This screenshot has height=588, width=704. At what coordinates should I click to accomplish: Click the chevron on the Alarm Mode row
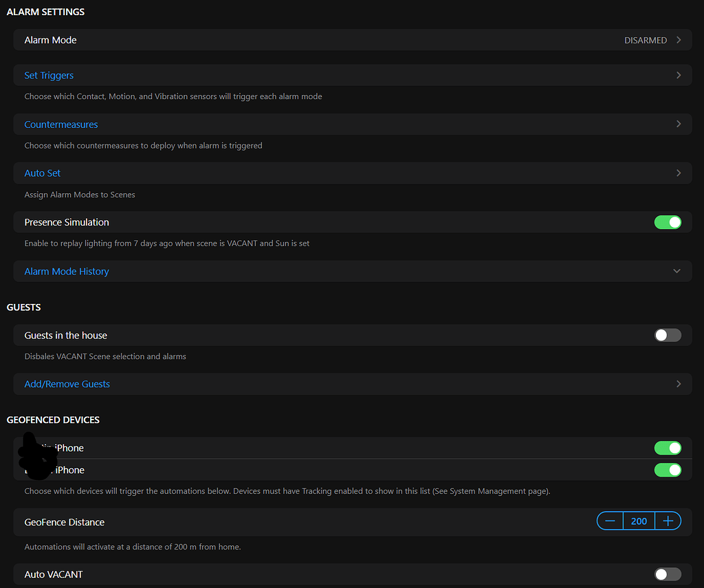pos(678,40)
